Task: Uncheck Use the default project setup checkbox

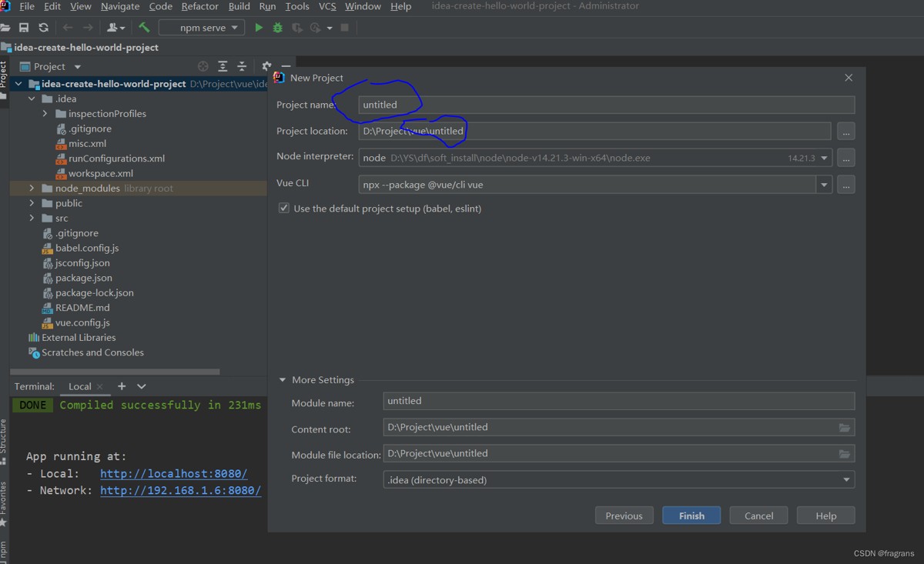Action: (x=284, y=209)
